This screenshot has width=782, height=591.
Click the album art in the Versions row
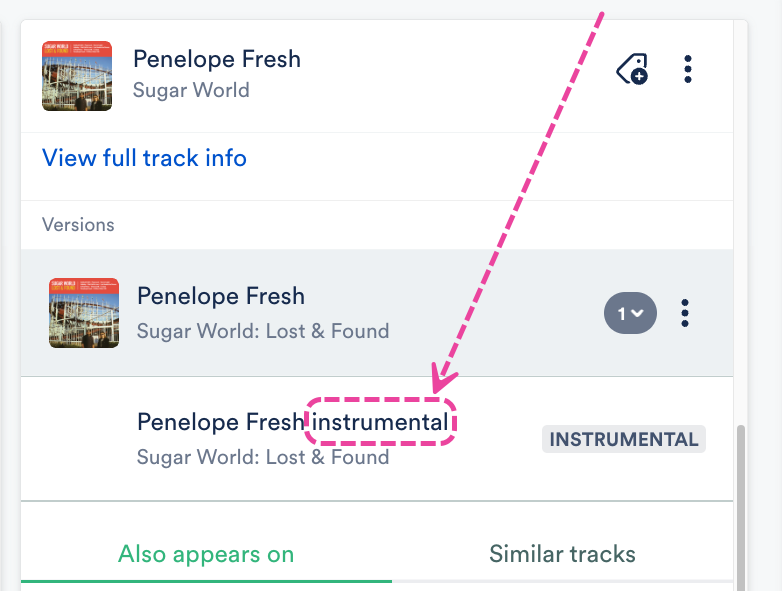point(84,313)
